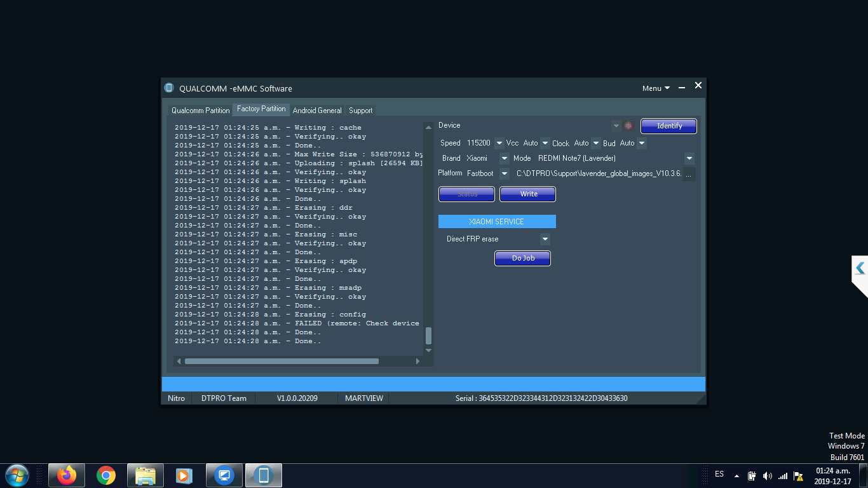Browse for firmware path with the ... button
Screen dimensions: 868x488
(x=689, y=174)
